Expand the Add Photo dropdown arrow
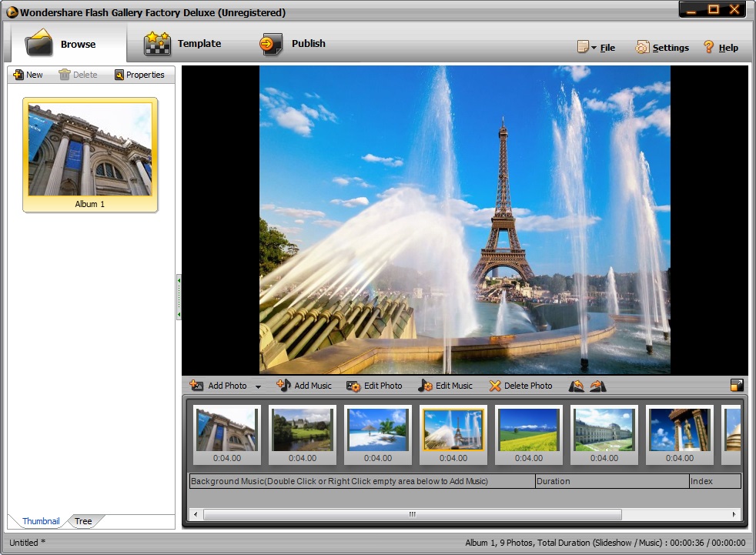This screenshot has width=756, height=555. coord(259,385)
